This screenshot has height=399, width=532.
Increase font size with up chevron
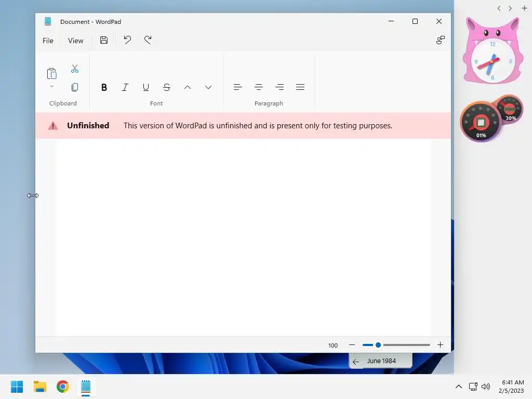pos(187,87)
